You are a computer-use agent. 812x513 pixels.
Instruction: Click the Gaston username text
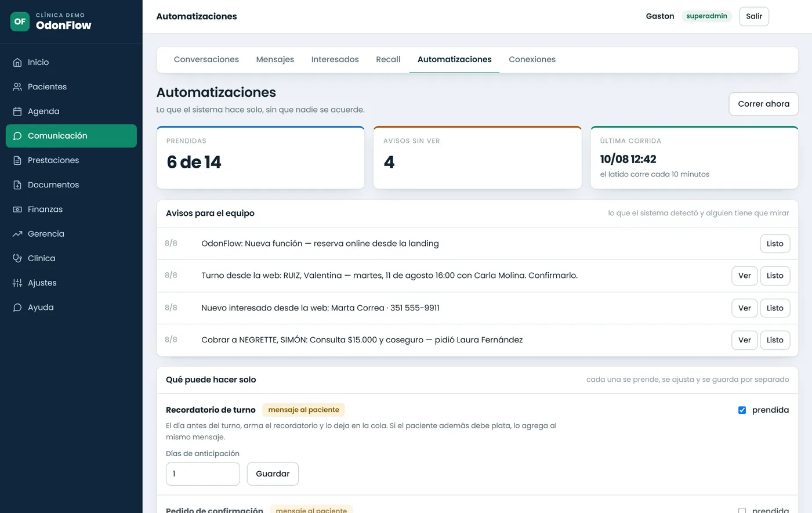(x=660, y=16)
